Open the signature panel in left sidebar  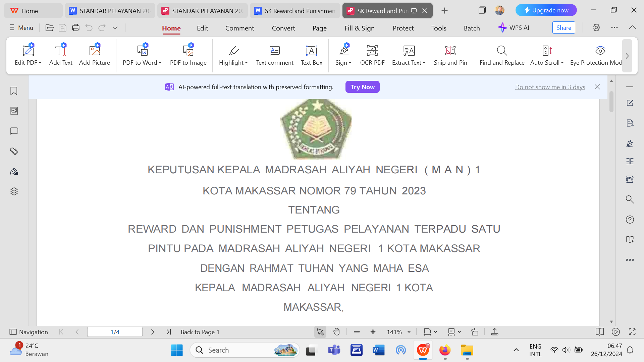point(14,171)
